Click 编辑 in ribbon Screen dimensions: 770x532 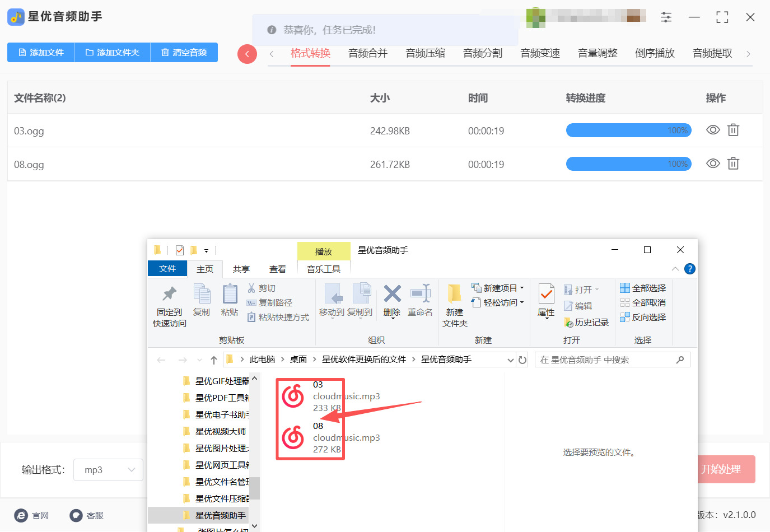578,306
